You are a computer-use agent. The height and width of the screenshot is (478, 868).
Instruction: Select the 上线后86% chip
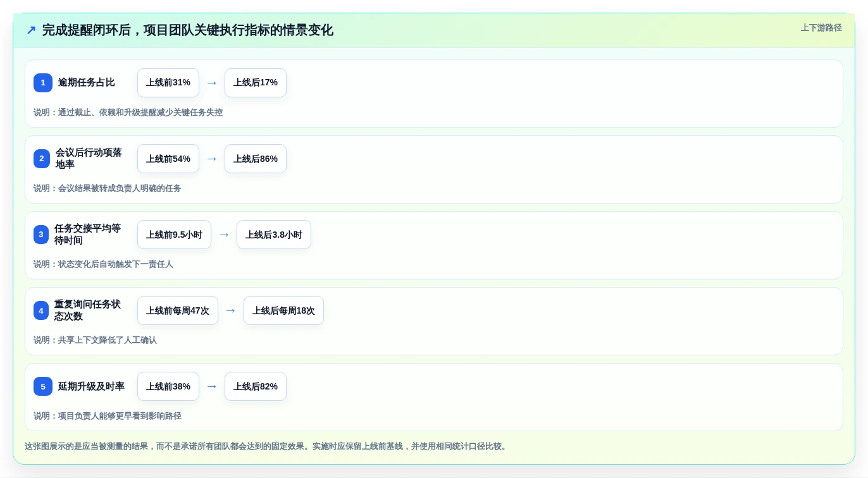[x=256, y=159]
